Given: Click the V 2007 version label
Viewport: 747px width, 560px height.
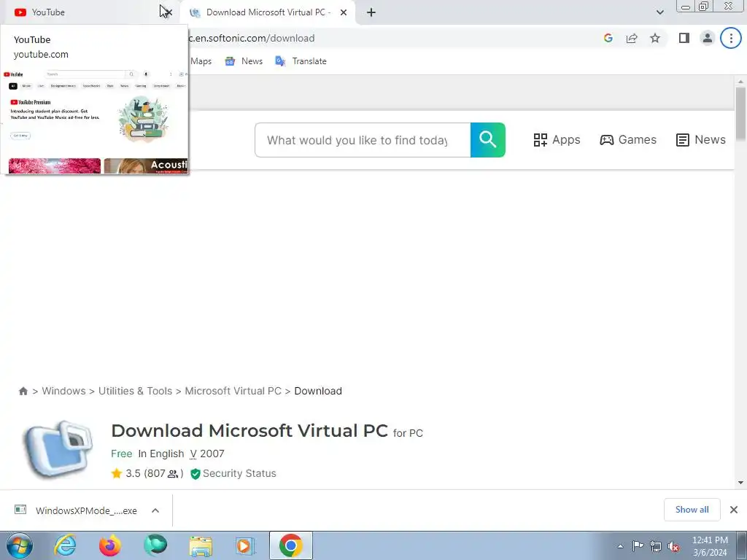Looking at the screenshot, I should 206,454.
